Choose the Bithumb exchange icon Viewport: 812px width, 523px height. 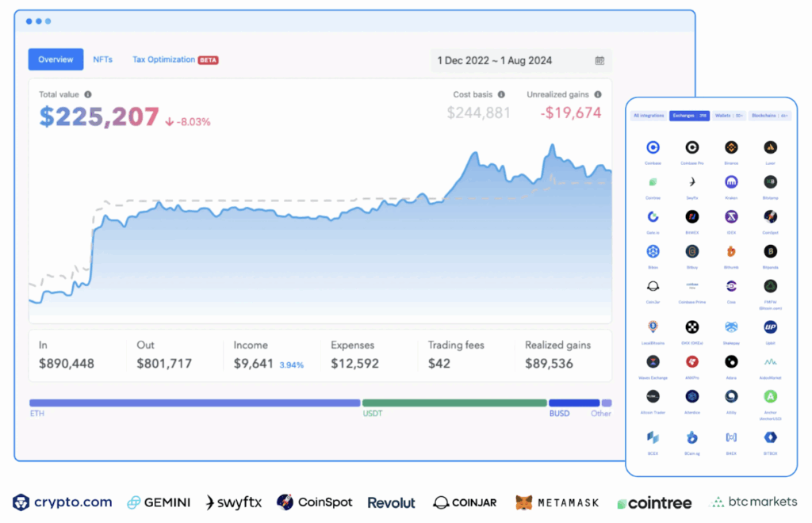point(731,251)
